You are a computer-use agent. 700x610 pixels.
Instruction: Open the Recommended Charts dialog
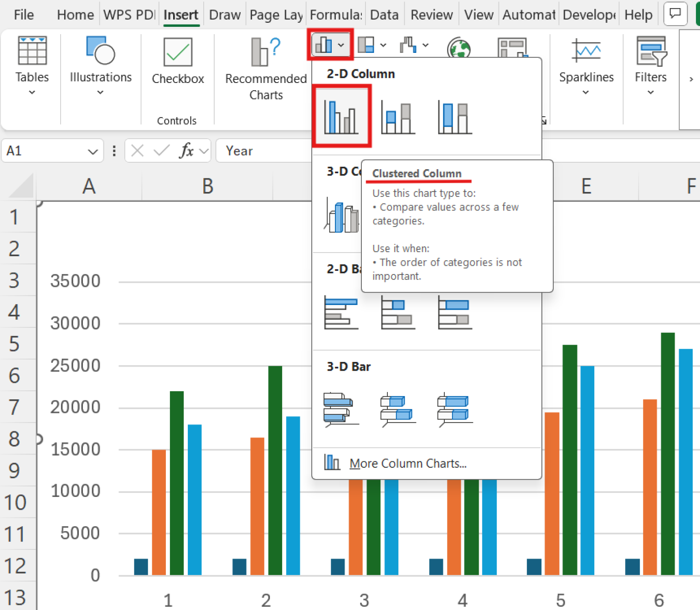coord(266,68)
